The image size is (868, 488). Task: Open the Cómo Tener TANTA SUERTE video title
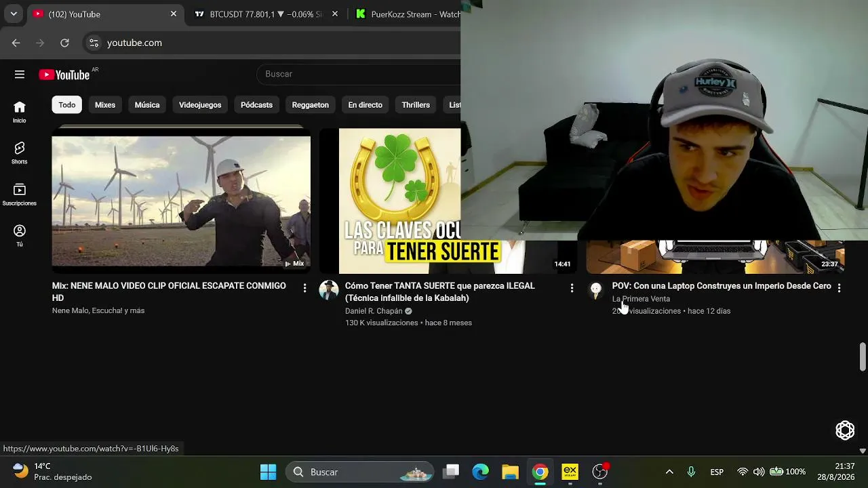point(440,292)
